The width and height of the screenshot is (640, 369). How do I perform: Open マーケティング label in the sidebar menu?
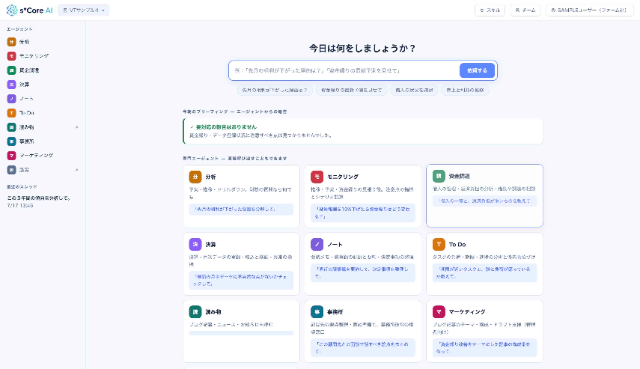pos(36,156)
